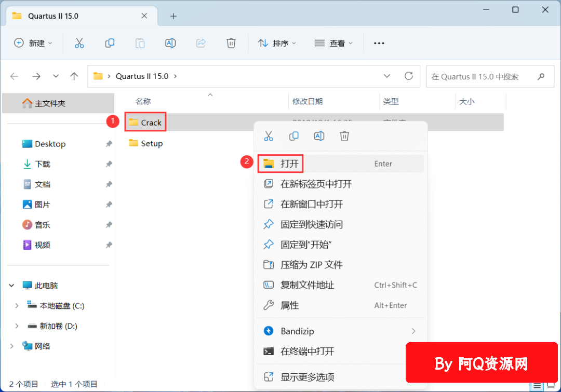Image resolution: width=561 pixels, height=392 pixels.
Task: Switch to details view icon in status bar
Action: (x=537, y=386)
